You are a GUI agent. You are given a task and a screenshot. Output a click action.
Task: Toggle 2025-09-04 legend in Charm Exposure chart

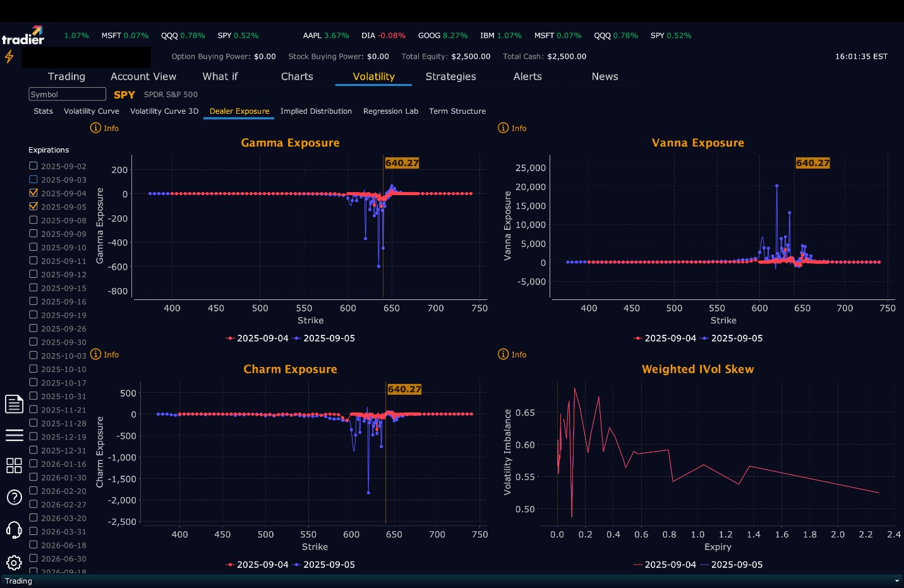(x=257, y=565)
